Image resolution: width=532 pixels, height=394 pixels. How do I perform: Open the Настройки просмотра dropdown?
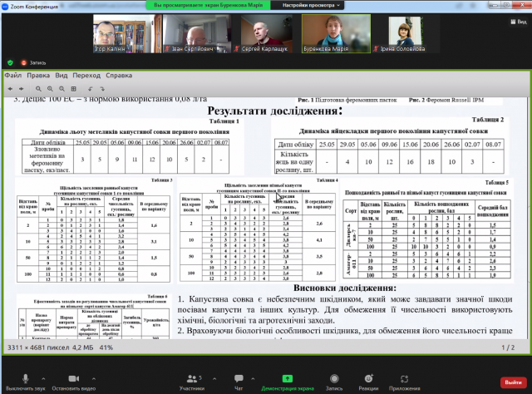311,5
